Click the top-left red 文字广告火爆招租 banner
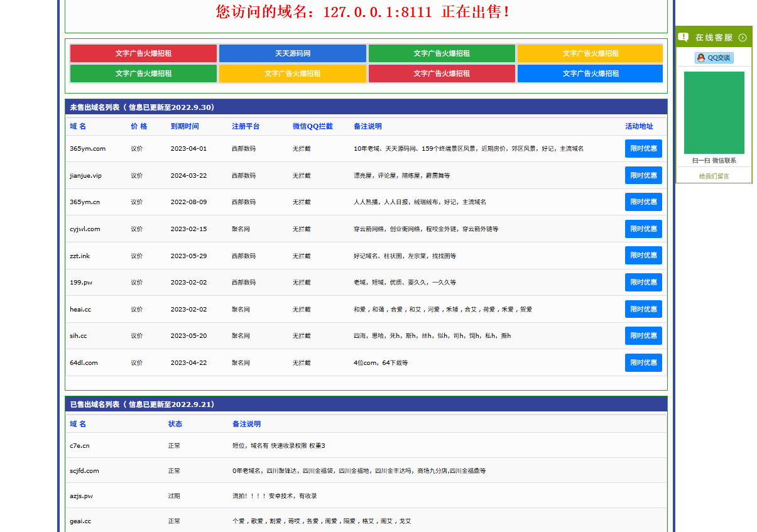The width and height of the screenshot is (757, 532). [143, 53]
